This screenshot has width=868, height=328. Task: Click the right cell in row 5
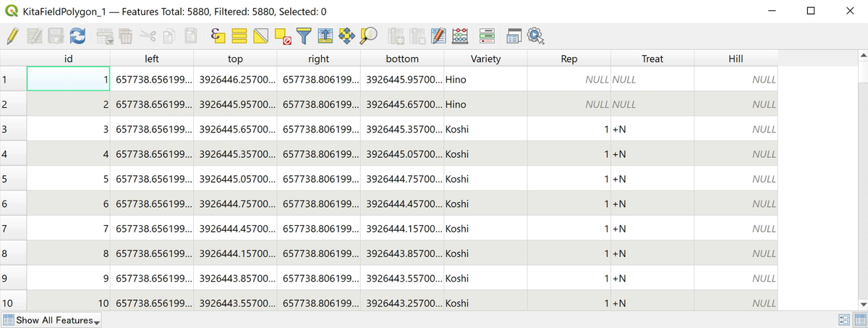pyautogui.click(x=318, y=179)
